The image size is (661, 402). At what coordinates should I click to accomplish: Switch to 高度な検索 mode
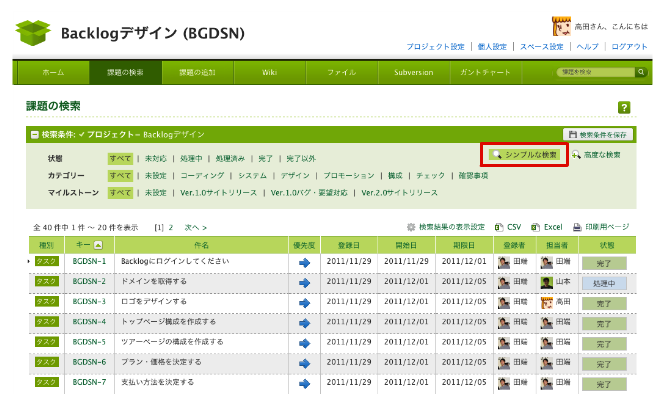click(596, 155)
